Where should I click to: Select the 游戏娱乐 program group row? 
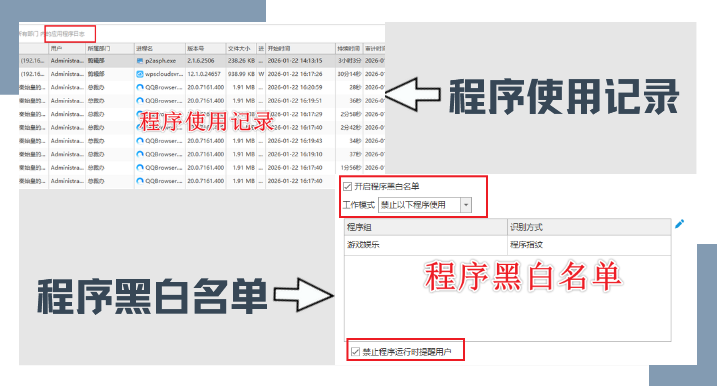(x=508, y=245)
